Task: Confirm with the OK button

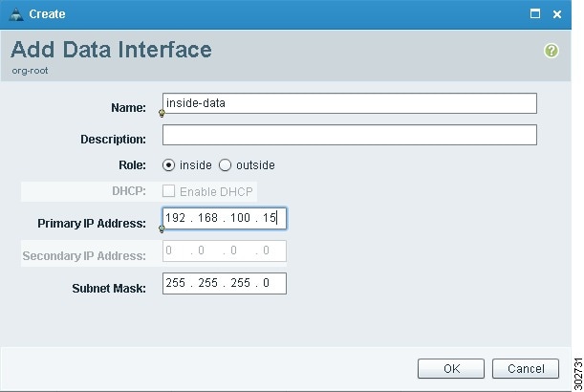Action: tap(451, 368)
